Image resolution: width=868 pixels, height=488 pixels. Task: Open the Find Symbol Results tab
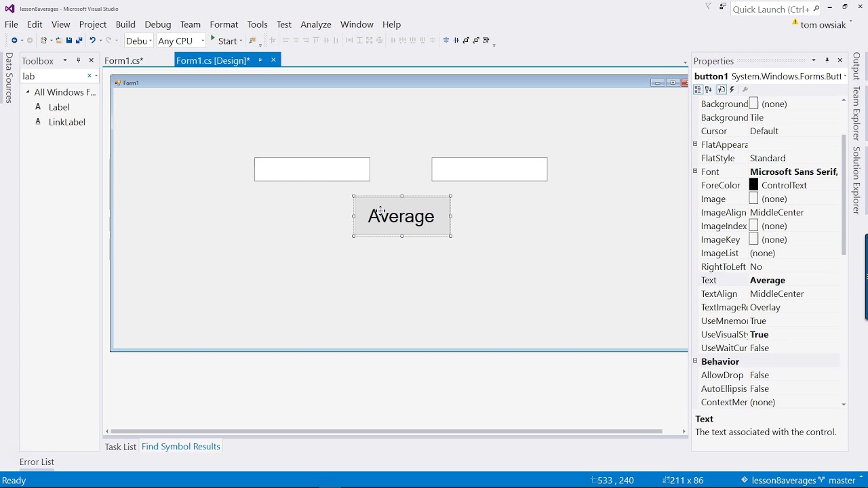point(181,447)
